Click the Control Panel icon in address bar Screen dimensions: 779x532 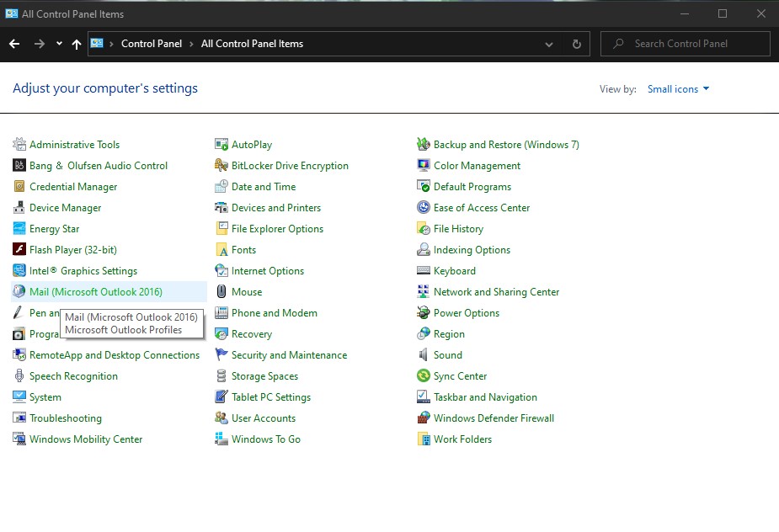pos(97,43)
